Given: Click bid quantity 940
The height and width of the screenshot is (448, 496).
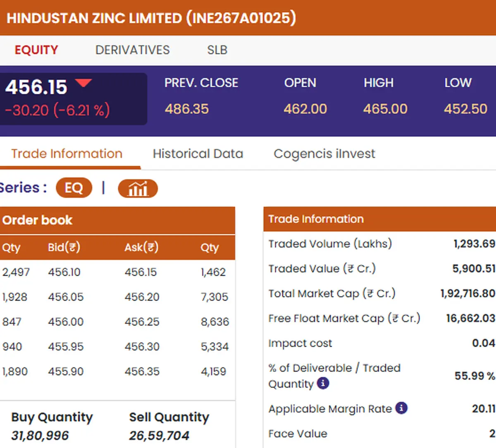Looking at the screenshot, I should tap(12, 347).
